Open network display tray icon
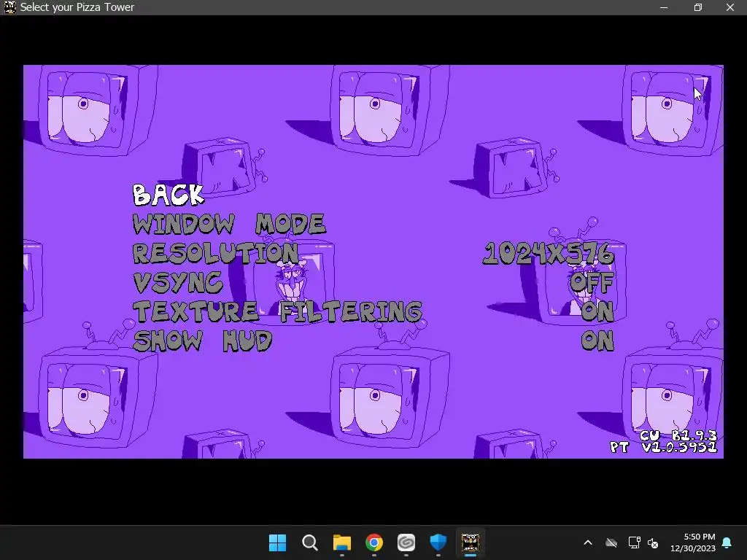The height and width of the screenshot is (560, 747). pyautogui.click(x=634, y=542)
